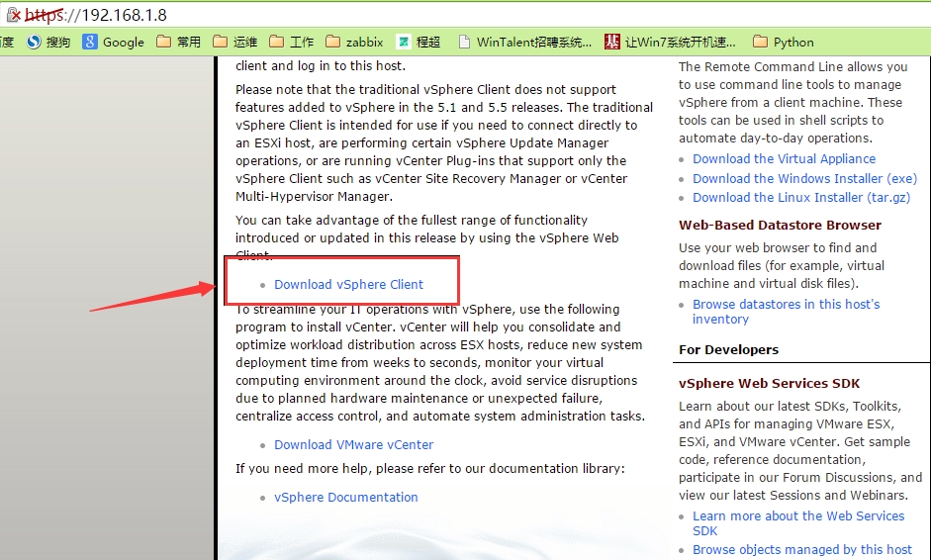
Task: Click the Download VMware vCenter link
Action: [354, 445]
